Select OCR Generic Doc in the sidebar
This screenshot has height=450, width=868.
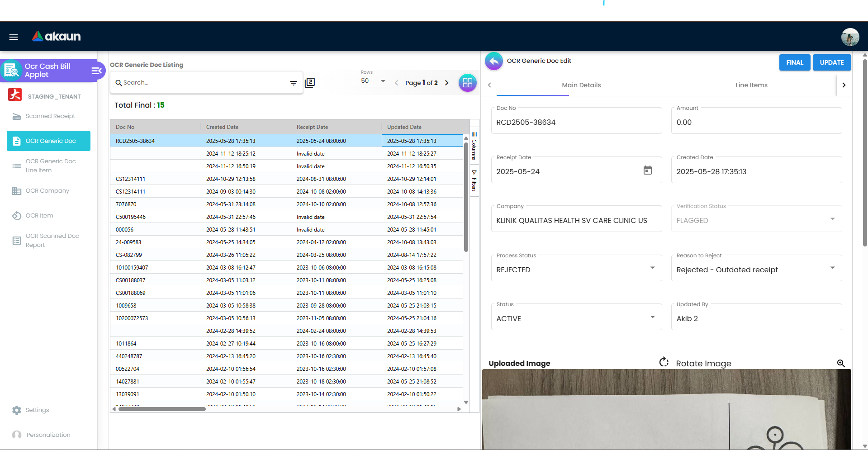[x=49, y=141]
